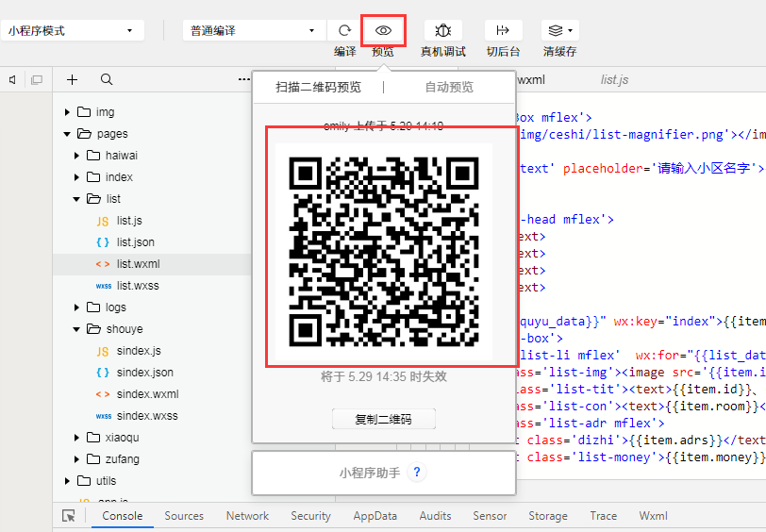Click the element inspector cursor icon

pos(68,516)
